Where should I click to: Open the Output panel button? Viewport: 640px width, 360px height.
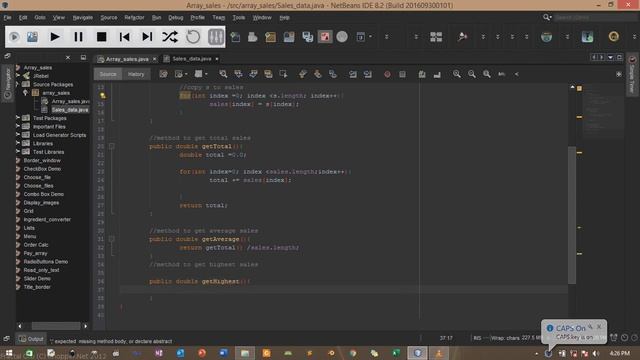pos(31,339)
